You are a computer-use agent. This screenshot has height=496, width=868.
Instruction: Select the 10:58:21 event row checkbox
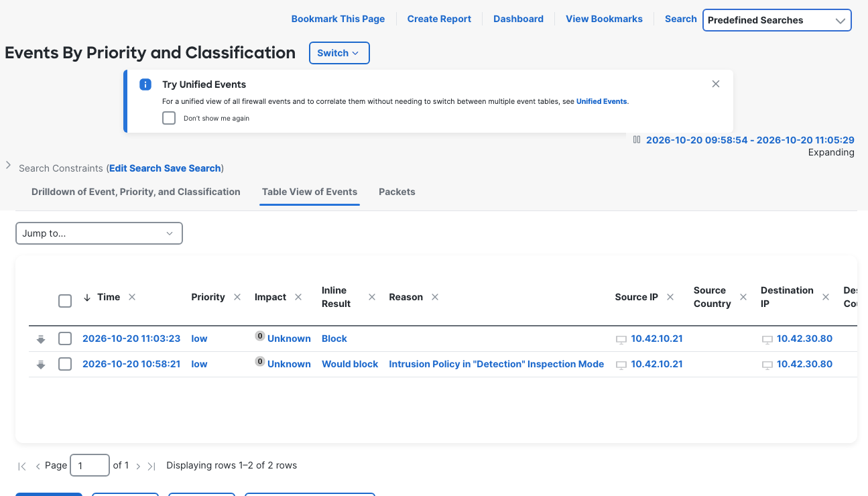[65, 364]
